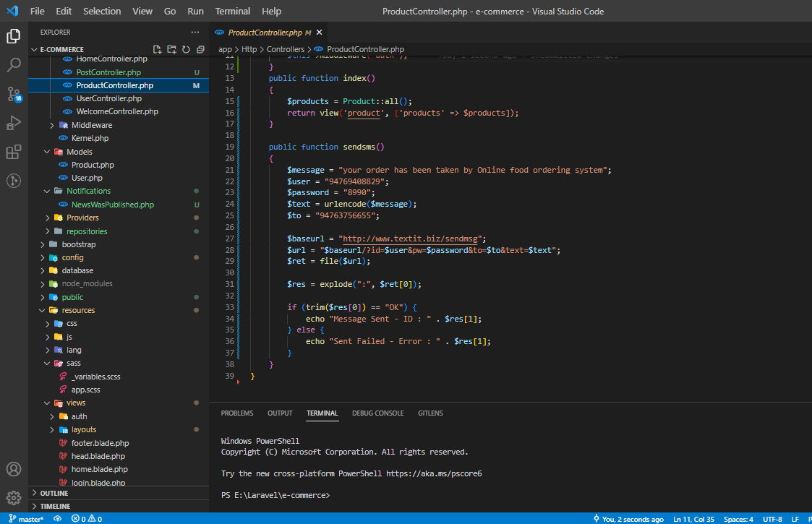The width and height of the screenshot is (812, 524).
Task: Open the GitLens icon in activity bar
Action: (14, 181)
